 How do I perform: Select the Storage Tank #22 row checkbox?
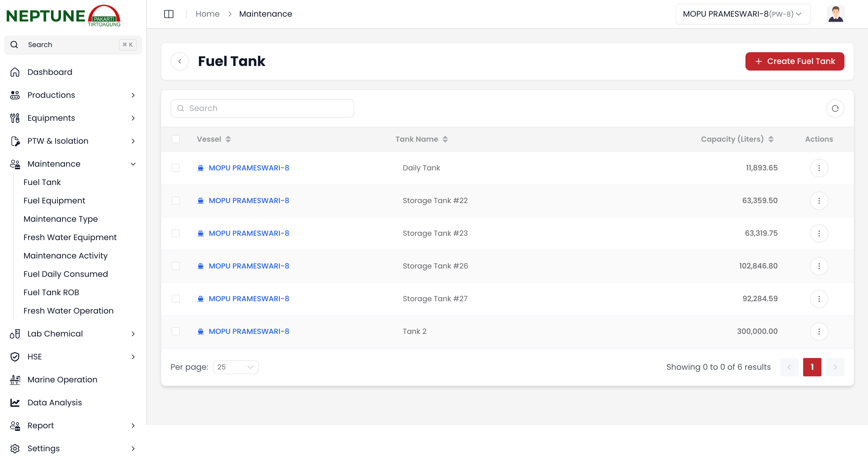176,200
